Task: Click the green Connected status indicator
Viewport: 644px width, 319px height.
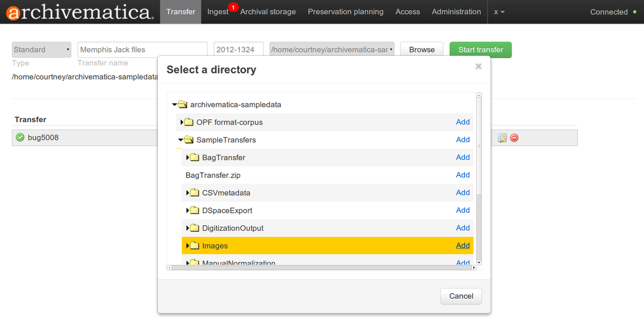Action: click(x=635, y=12)
